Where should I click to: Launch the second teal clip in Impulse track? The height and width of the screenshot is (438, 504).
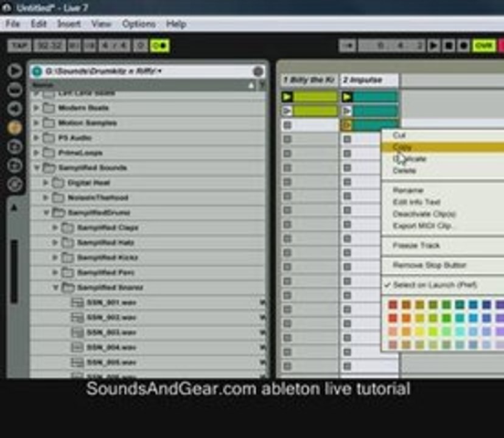[347, 111]
